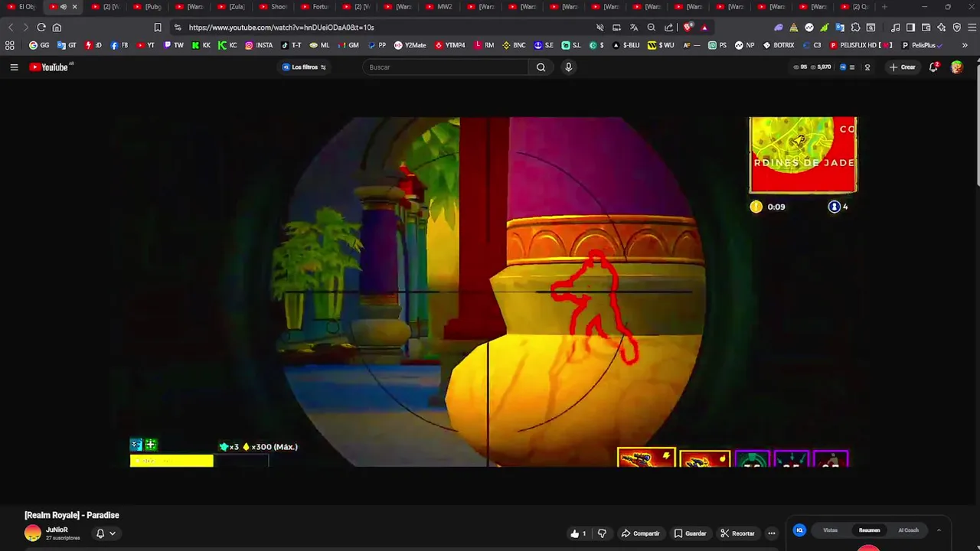This screenshot has height=551, width=980.
Task: Save video using Guardar button
Action: pos(690,533)
